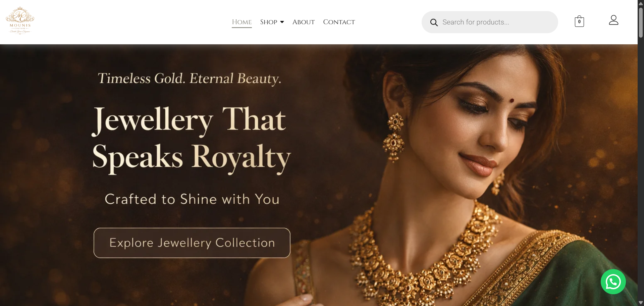
Task: Focus the Search for products field
Action: (490, 22)
